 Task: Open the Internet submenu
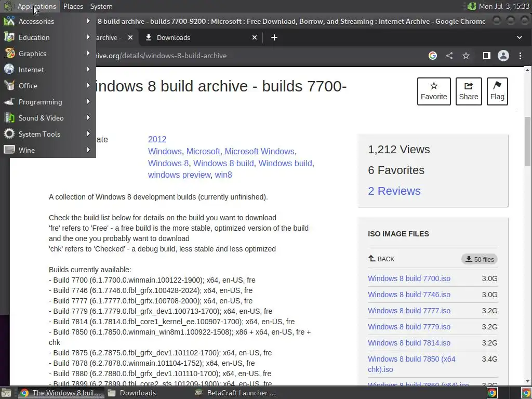[48, 70]
